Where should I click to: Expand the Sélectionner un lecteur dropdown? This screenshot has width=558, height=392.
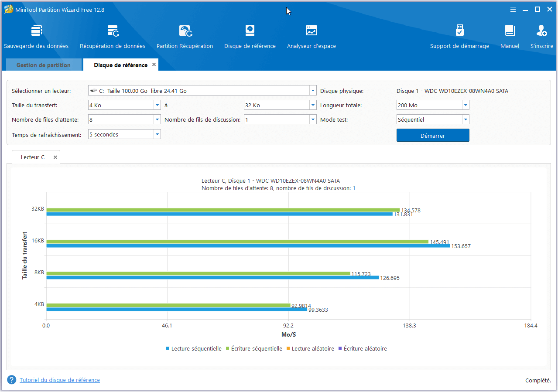pos(313,91)
